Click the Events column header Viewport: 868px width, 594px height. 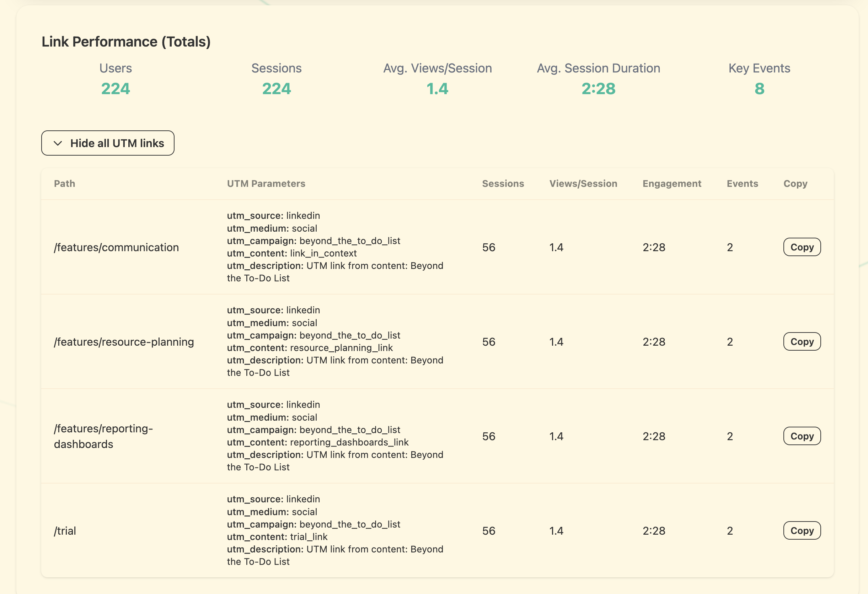(x=742, y=184)
